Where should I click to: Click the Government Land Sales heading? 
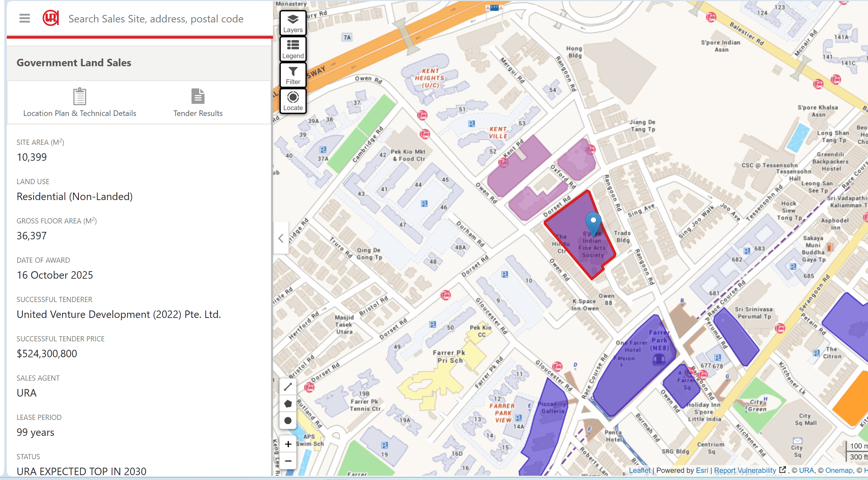(74, 63)
